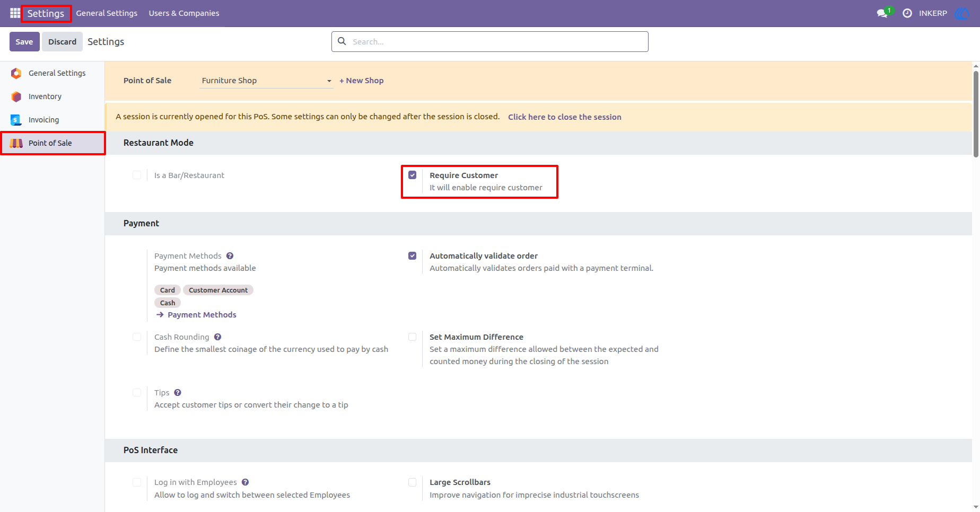The height and width of the screenshot is (512, 980).
Task: Click the Point of Sale sidebar icon
Action: point(16,143)
